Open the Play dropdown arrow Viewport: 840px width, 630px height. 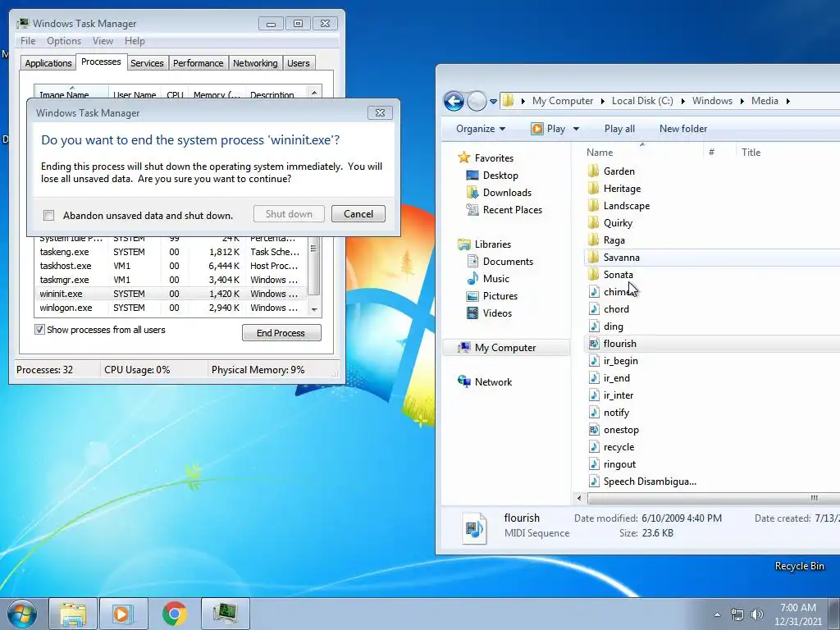577,129
